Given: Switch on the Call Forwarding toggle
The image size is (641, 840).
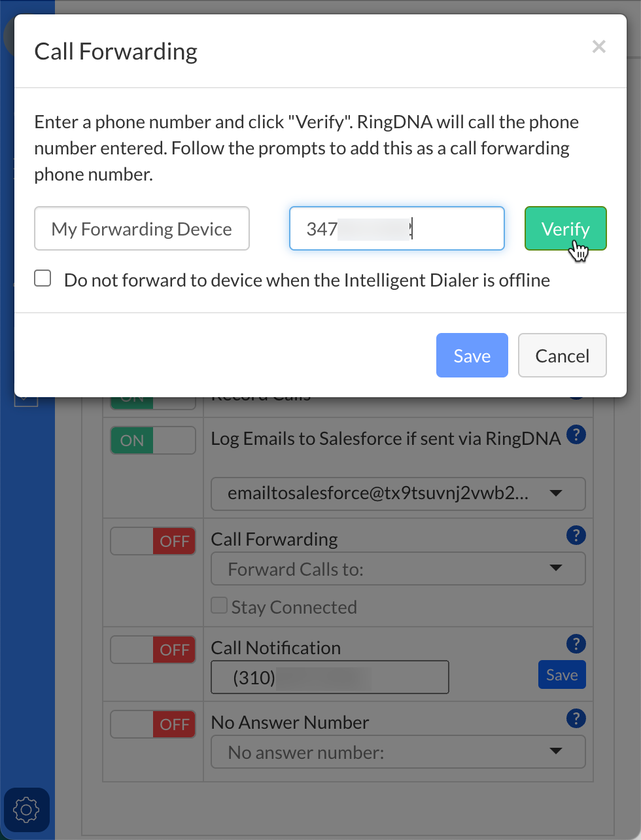Looking at the screenshot, I should (153, 541).
